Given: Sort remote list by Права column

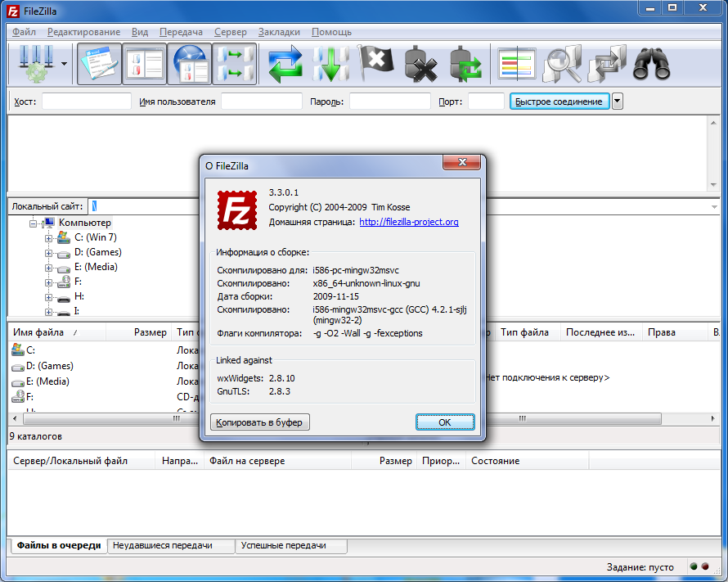Looking at the screenshot, I should click(675, 332).
